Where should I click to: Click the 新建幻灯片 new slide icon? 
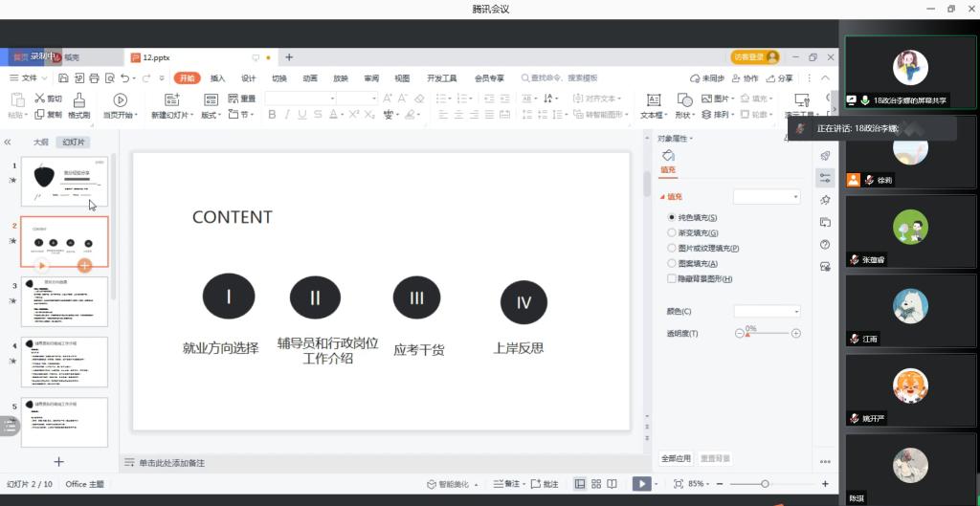[172, 99]
